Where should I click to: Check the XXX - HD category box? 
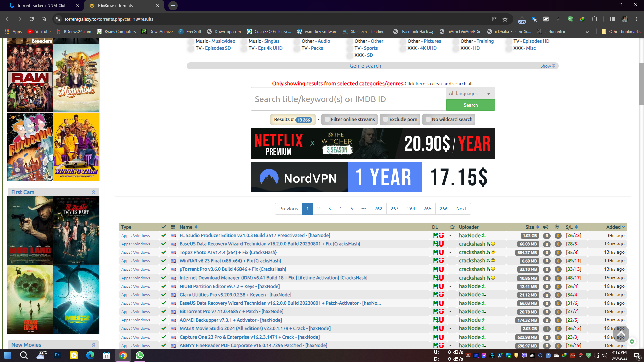click(x=455, y=48)
